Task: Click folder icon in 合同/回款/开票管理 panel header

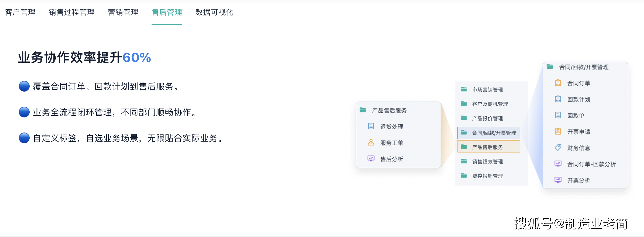Action: 550,67
